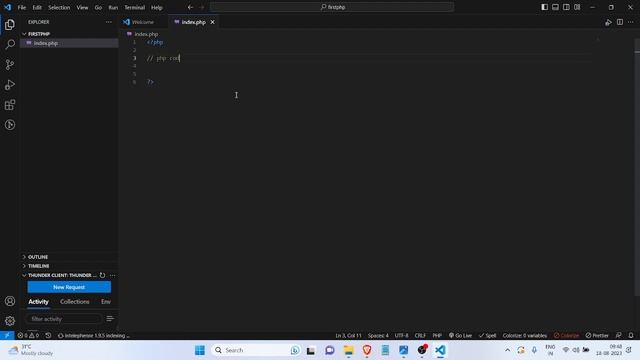640x360 pixels.
Task: Change encoding via UTF-8 status item
Action: (401, 336)
